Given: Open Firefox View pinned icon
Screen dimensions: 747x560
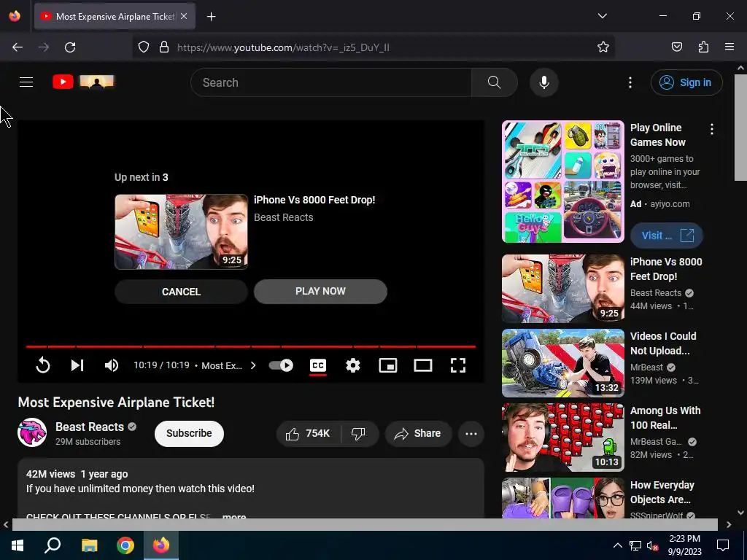Looking at the screenshot, I should tap(15, 16).
